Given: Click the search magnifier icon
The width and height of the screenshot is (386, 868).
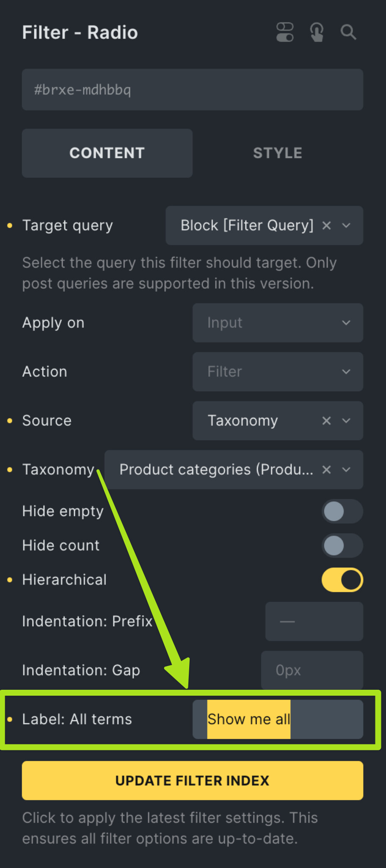Looking at the screenshot, I should 348,32.
